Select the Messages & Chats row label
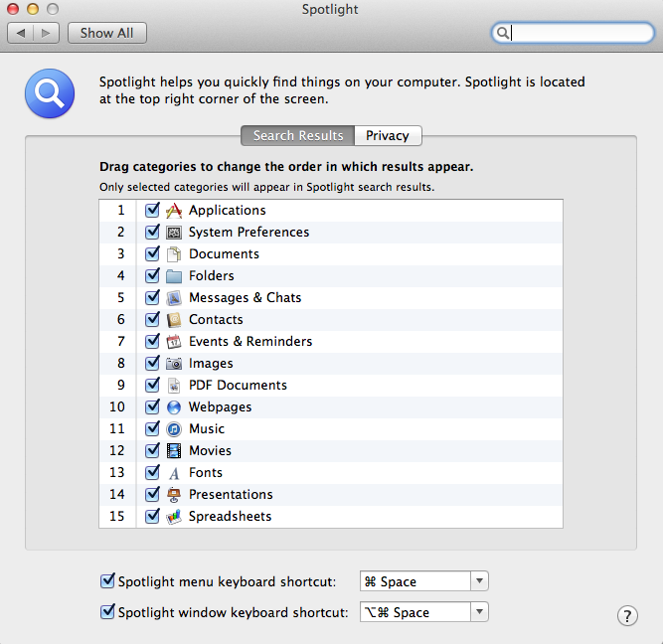 pyautogui.click(x=245, y=298)
